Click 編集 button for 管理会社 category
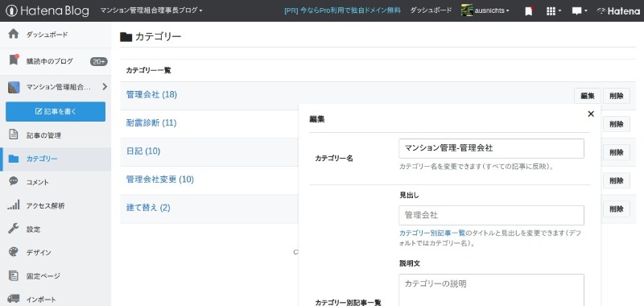This screenshot has height=306, width=644. (x=588, y=96)
